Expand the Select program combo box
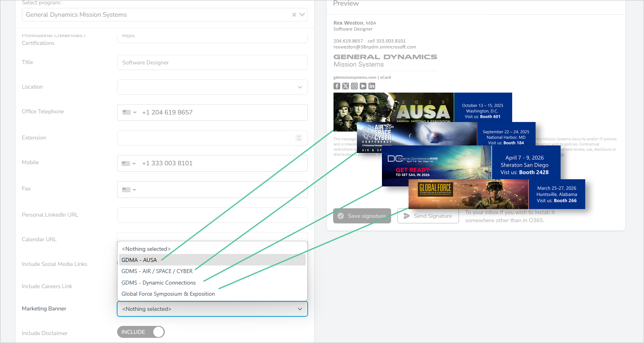 click(x=302, y=15)
